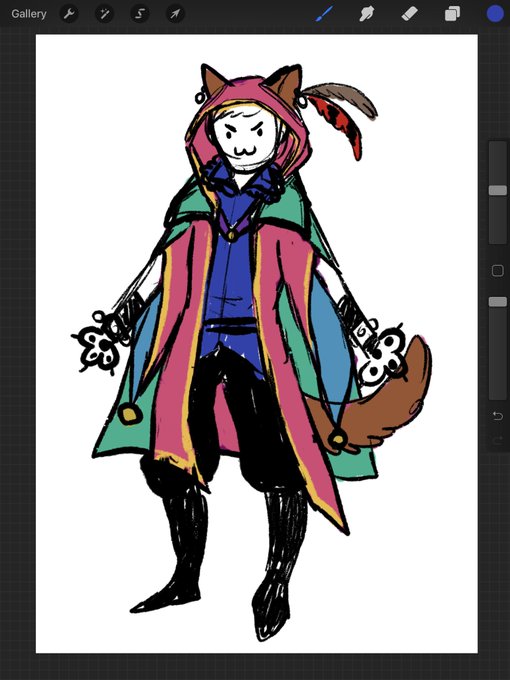510x680 pixels.
Task: Activate the Transform arrow tool
Action: pyautogui.click(x=175, y=14)
